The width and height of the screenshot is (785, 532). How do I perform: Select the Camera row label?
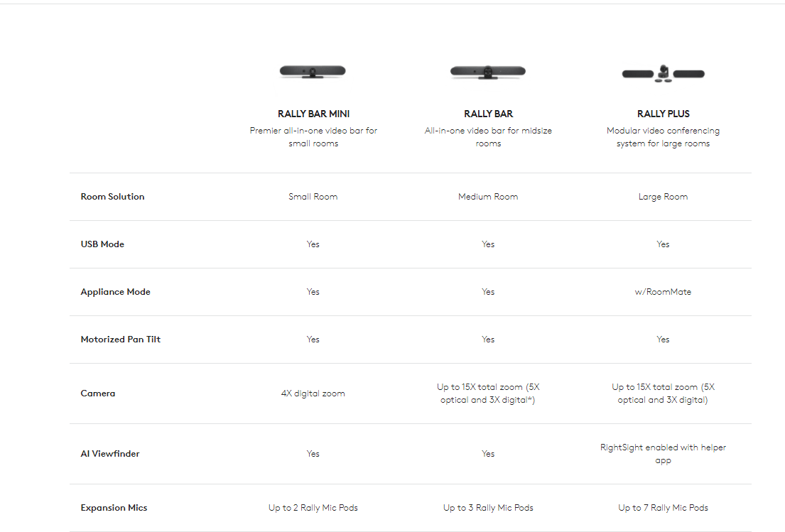[98, 393]
